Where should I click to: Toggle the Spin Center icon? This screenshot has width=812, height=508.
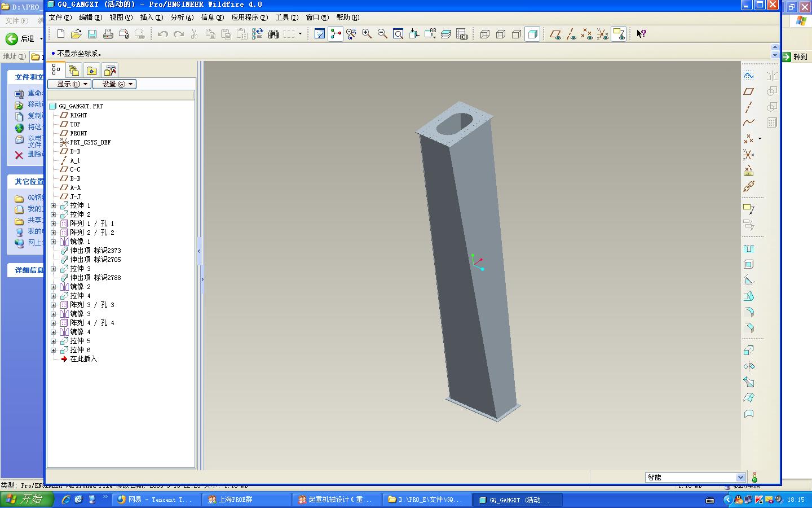point(336,34)
